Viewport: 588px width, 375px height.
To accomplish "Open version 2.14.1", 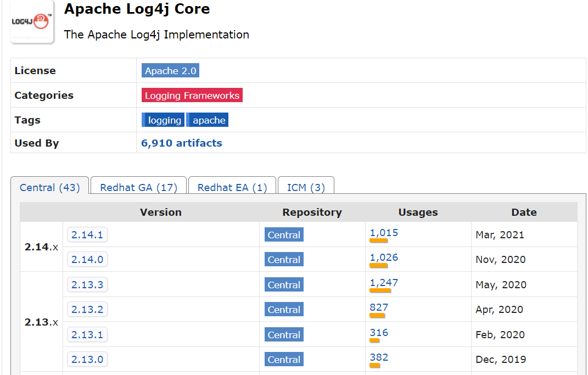I will click(87, 235).
